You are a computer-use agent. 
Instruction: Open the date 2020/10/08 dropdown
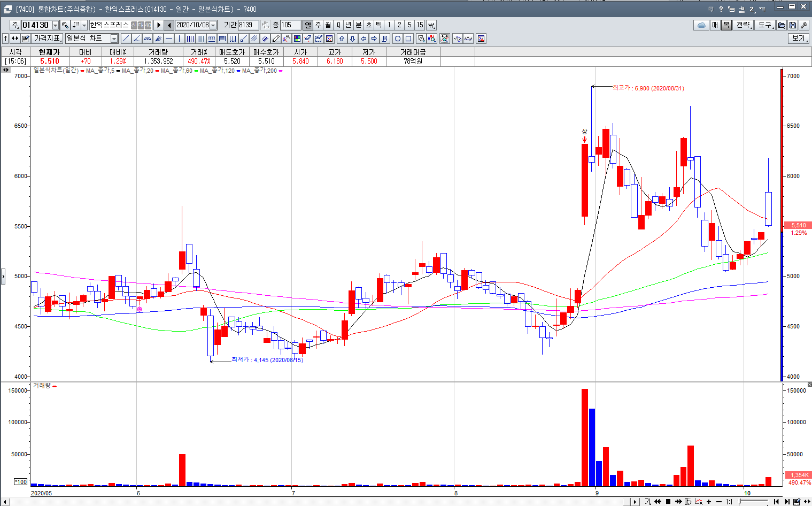click(x=213, y=25)
